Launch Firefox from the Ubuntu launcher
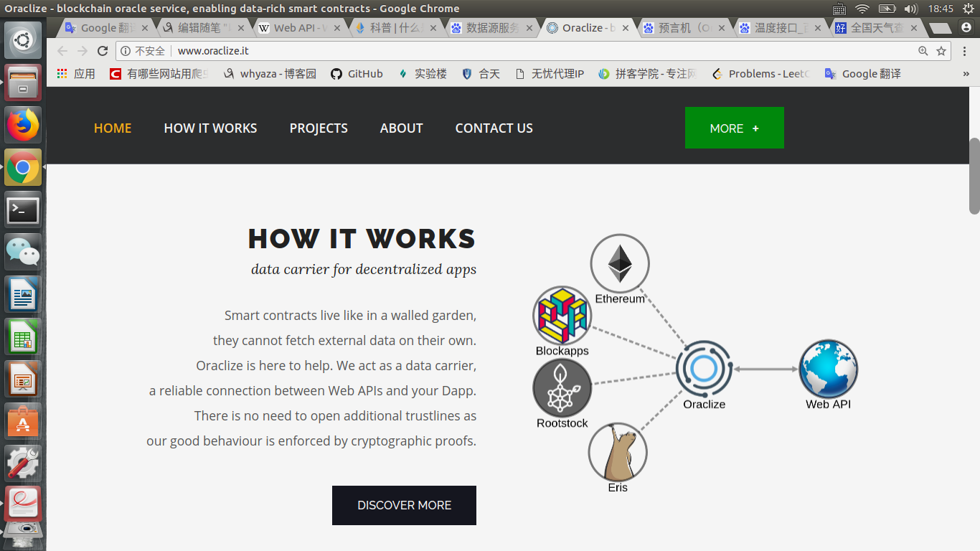The height and width of the screenshot is (551, 980). click(x=23, y=125)
